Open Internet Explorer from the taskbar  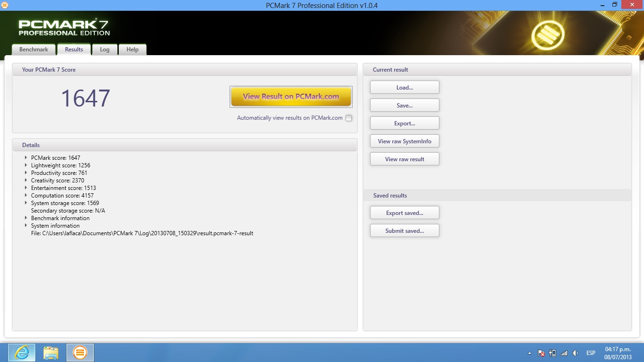coord(22,353)
